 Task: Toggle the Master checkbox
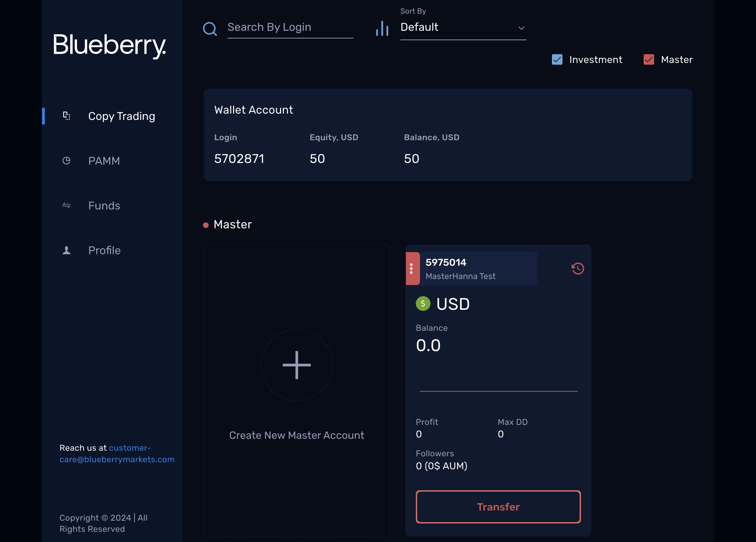pos(649,59)
